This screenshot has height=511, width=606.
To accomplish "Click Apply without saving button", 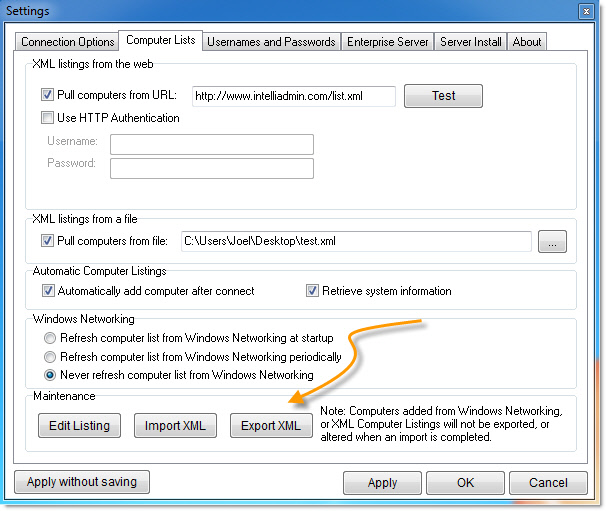I will (x=82, y=482).
